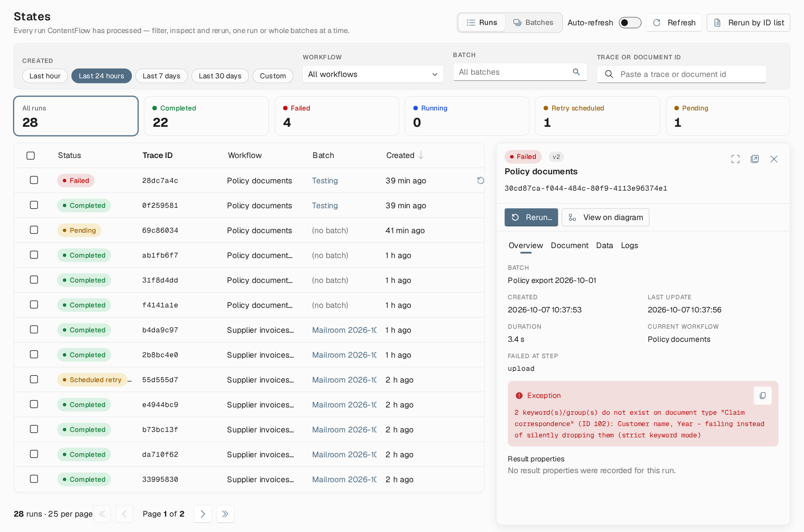Viewport: 804px width, 532px height.
Task: Click the full trace ID 30cd87ca-f044… text
Action: pos(586,188)
